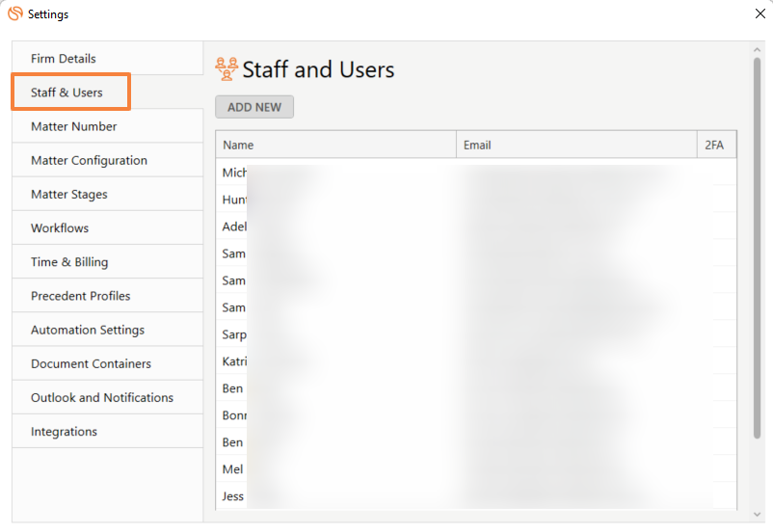Click the vertical scrollbar of staff list
This screenshot has height=532, width=773.
(757, 241)
